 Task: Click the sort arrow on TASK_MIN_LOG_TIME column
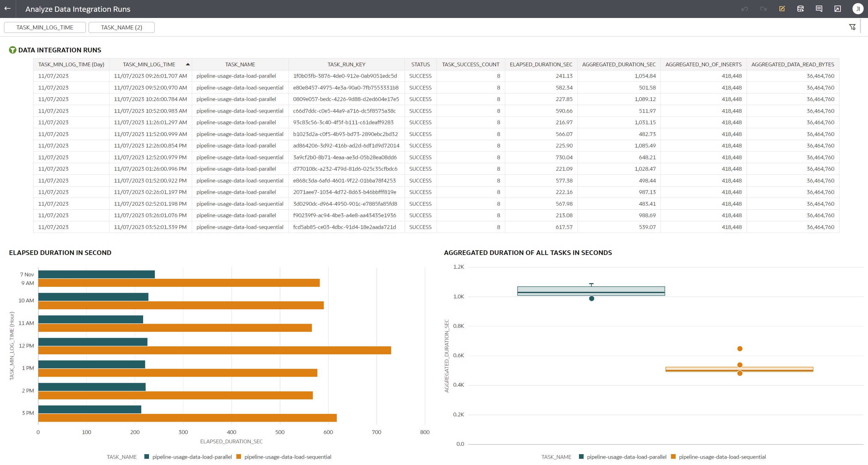tap(188, 64)
